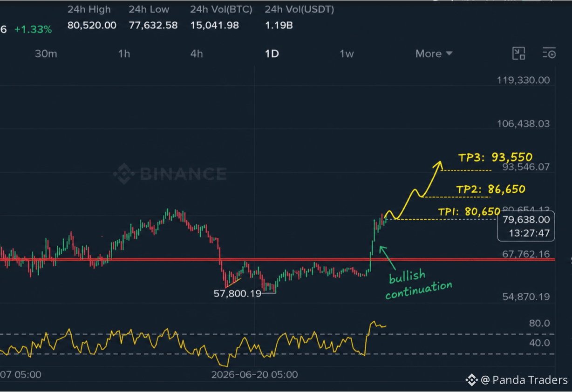Click the 106,438.03 price axis label
This screenshot has width=572, height=392.
pyautogui.click(x=524, y=124)
